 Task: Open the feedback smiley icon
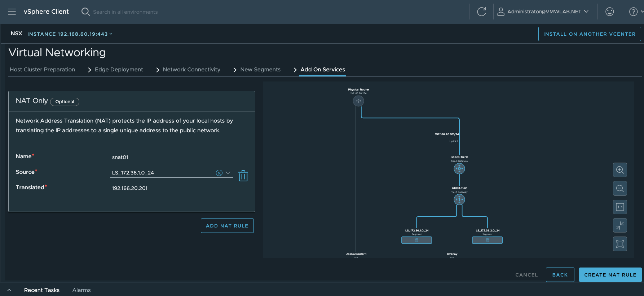pos(609,12)
